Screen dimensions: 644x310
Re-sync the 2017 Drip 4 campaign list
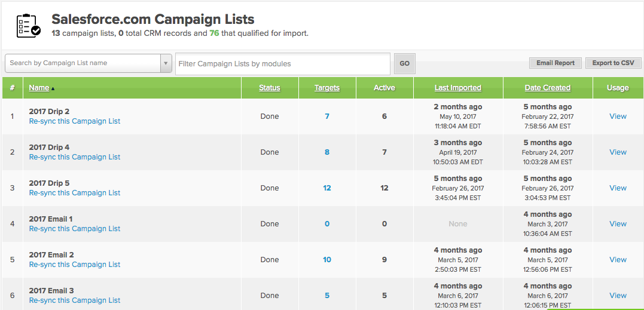[x=75, y=157]
